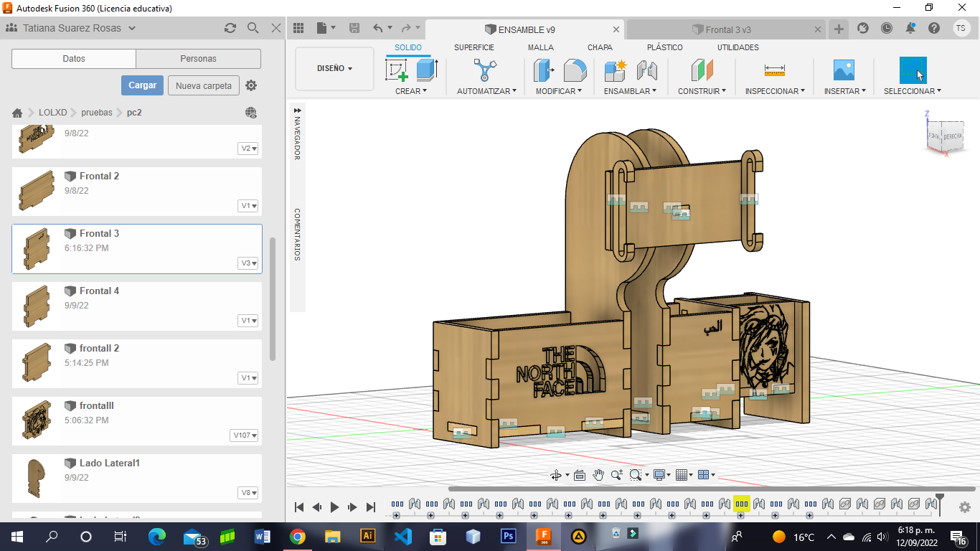Click the Insertar image icon

point(844,70)
